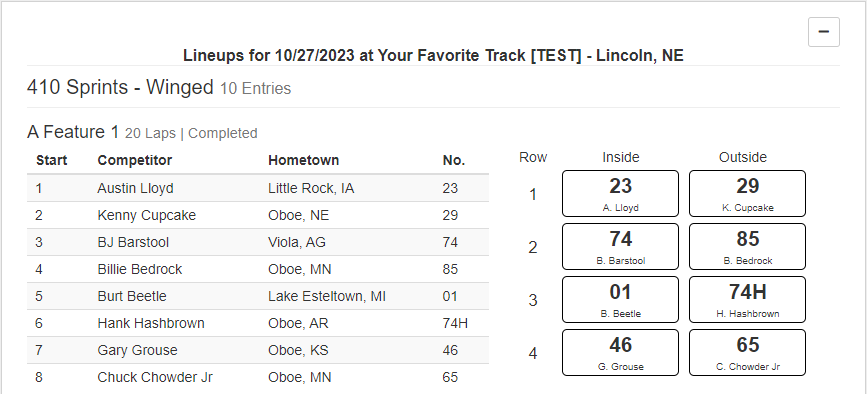Click the Start column header

(51, 160)
